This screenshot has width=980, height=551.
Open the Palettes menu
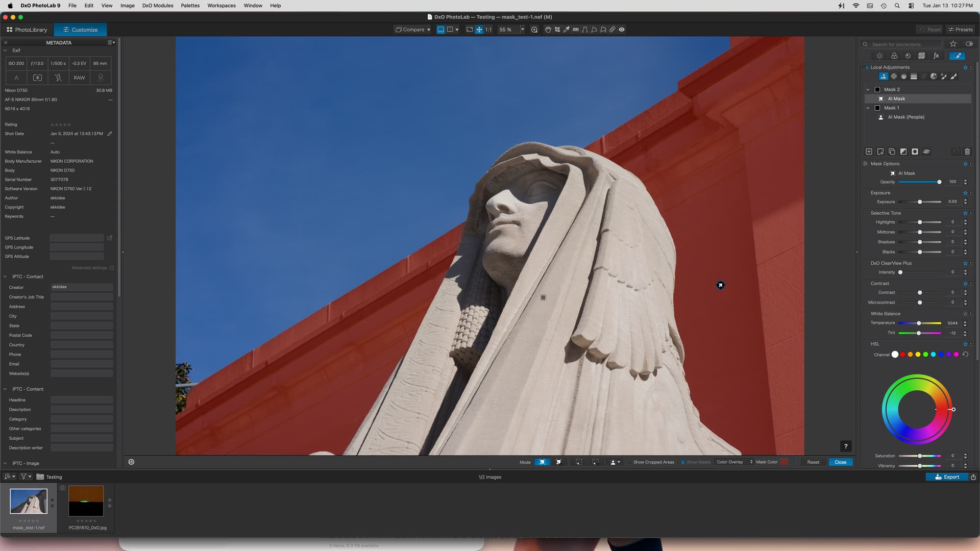[x=190, y=6]
